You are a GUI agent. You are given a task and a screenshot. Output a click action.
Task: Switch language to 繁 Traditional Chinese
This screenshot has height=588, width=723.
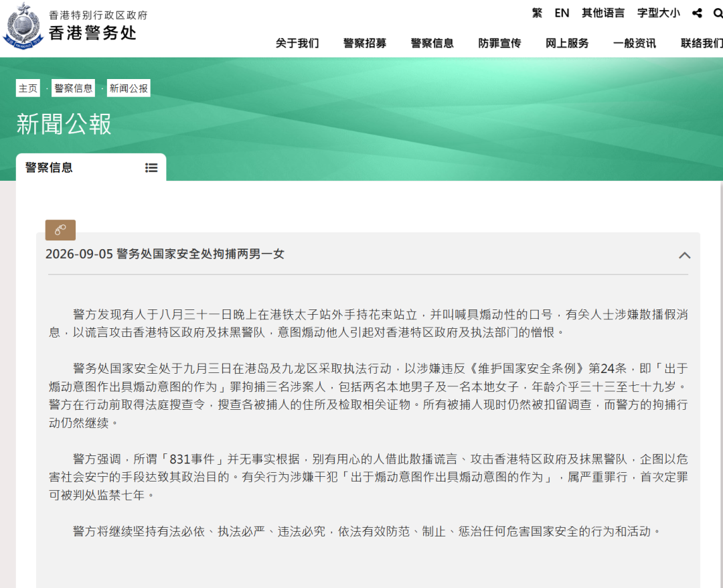coord(537,13)
